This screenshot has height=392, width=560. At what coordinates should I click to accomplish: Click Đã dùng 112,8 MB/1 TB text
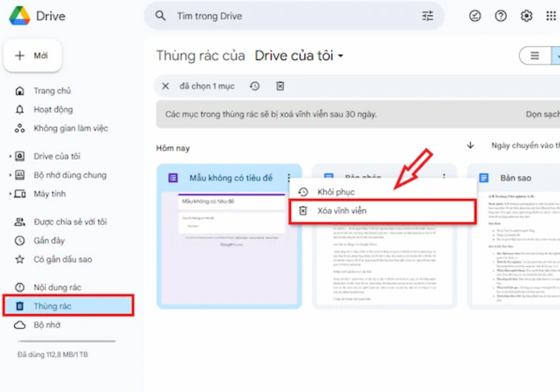pyautogui.click(x=53, y=355)
